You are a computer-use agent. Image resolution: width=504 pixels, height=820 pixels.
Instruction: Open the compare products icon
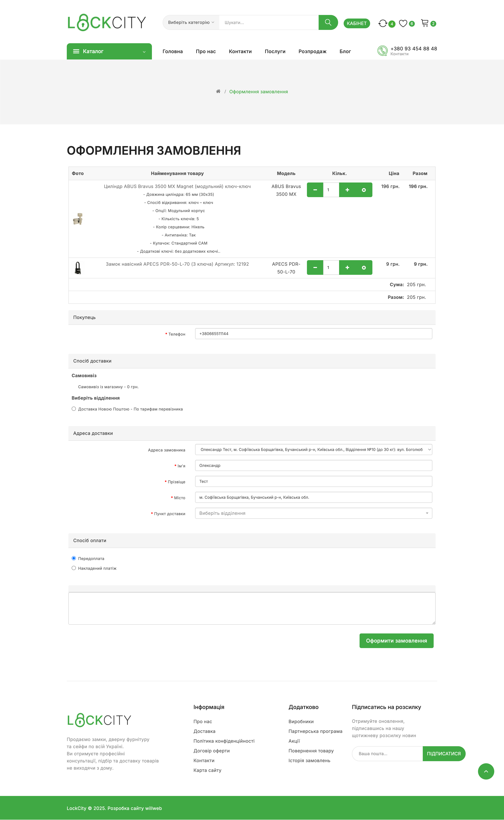coord(383,23)
